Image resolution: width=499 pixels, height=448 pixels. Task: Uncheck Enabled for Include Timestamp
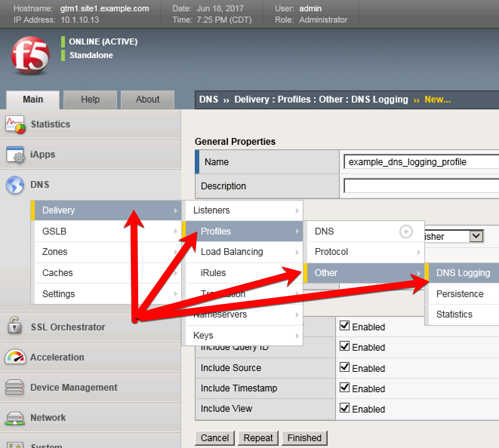click(x=344, y=387)
